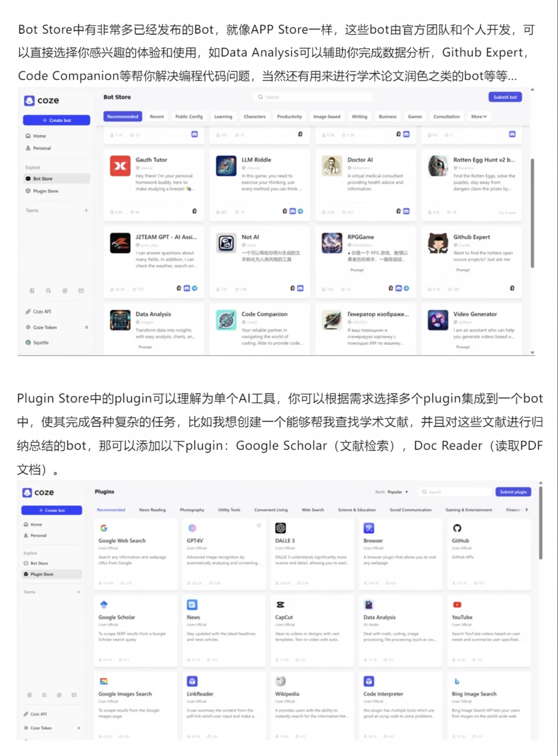Screen dimensions: 558x756
Task: Select the Google Scholar plugin icon
Action: [x=104, y=605]
